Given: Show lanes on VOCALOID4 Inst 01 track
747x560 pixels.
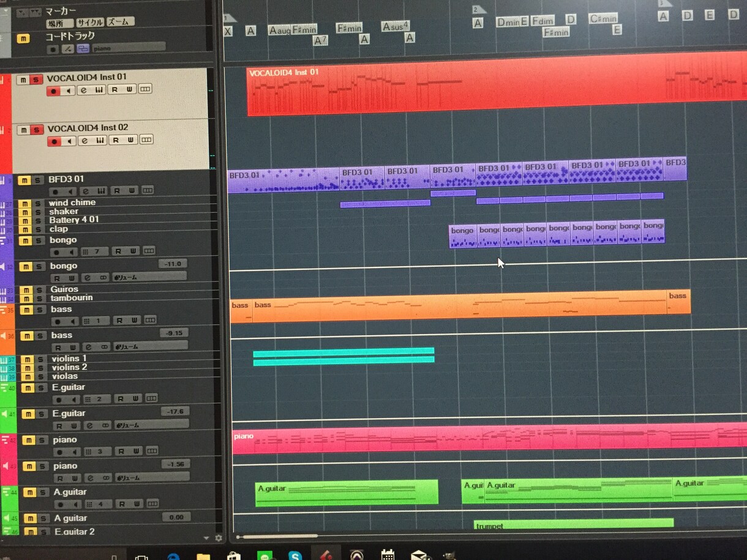Looking at the screenshot, I should [146, 89].
